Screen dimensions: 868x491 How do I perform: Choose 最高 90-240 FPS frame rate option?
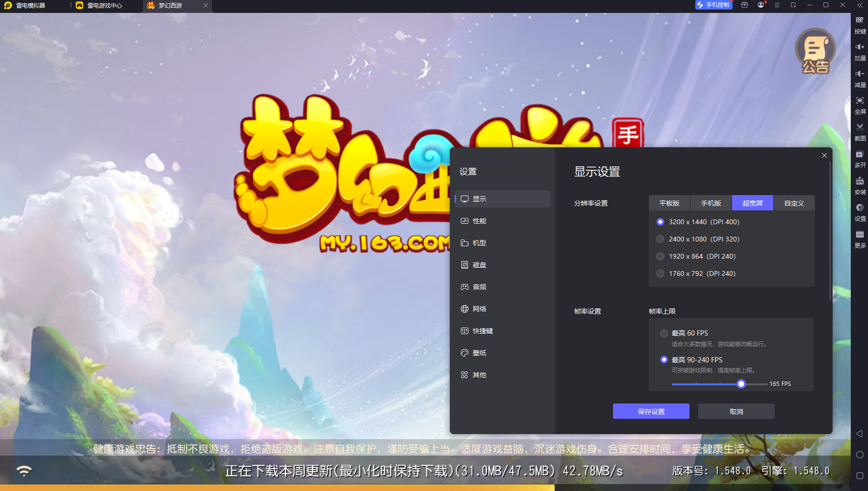(x=691, y=360)
